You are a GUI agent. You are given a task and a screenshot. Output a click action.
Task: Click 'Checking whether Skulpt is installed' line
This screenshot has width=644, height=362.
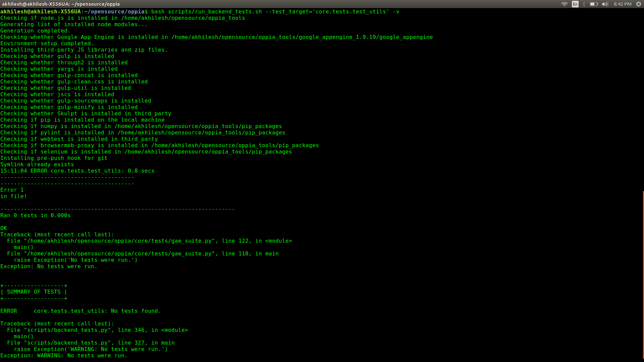(86, 114)
